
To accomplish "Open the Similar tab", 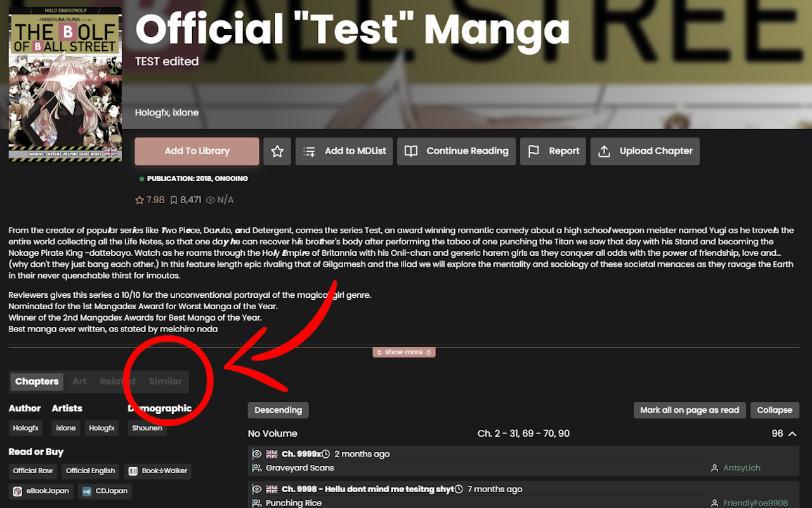I will point(166,382).
